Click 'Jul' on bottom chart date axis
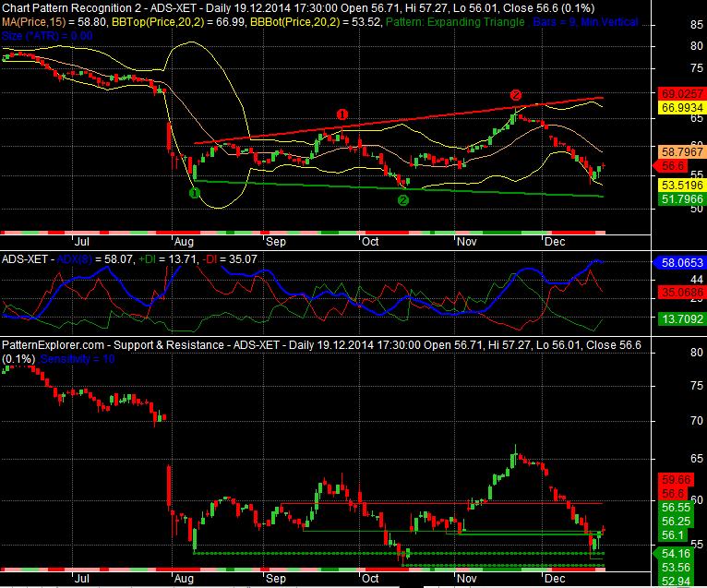707x588 pixels. pyautogui.click(x=81, y=579)
